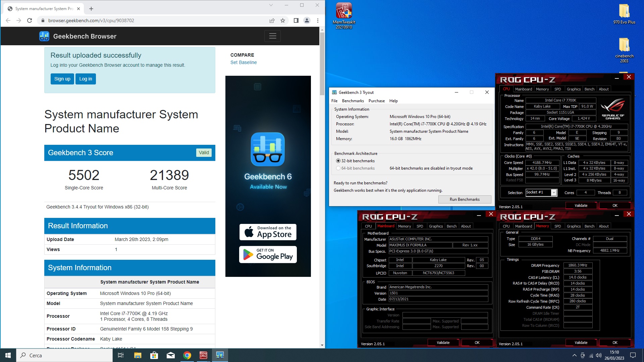Open Task View on taskbar
Image resolution: width=644 pixels, height=362 pixels.
121,355
